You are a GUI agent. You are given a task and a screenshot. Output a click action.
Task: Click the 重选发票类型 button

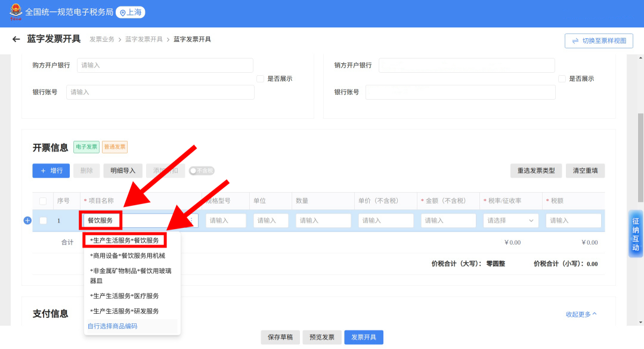[536, 171]
